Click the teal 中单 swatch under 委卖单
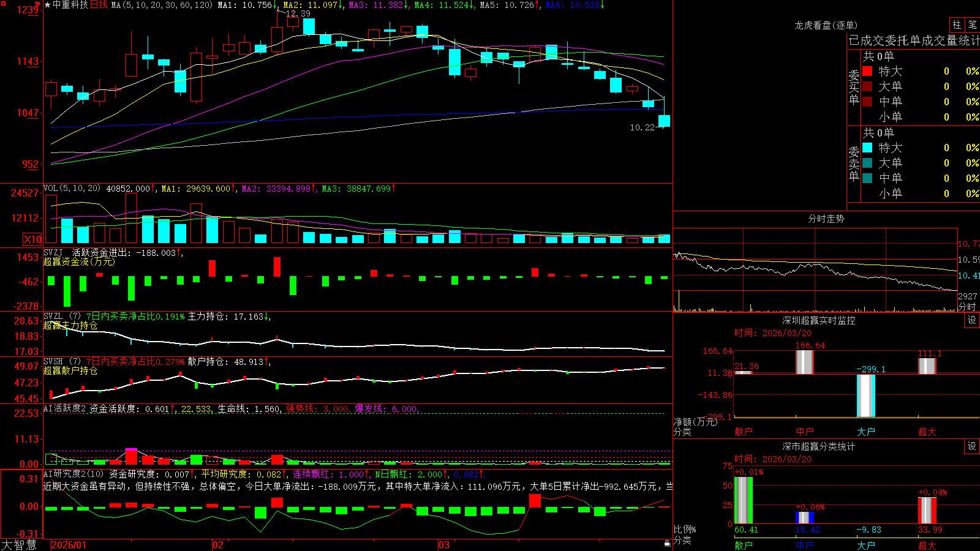Viewport: 980px width, 551px height. pyautogui.click(x=867, y=178)
